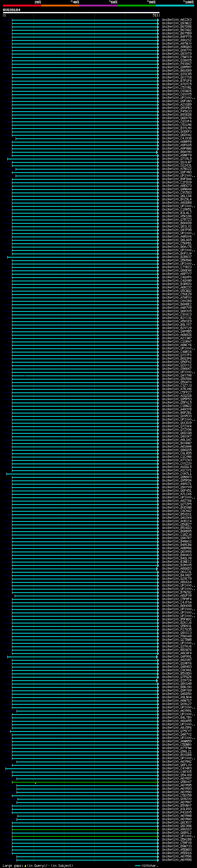197x868 pixels.
Task: Click the orange ~40% identity color segment
Action: [x=60, y=6]
